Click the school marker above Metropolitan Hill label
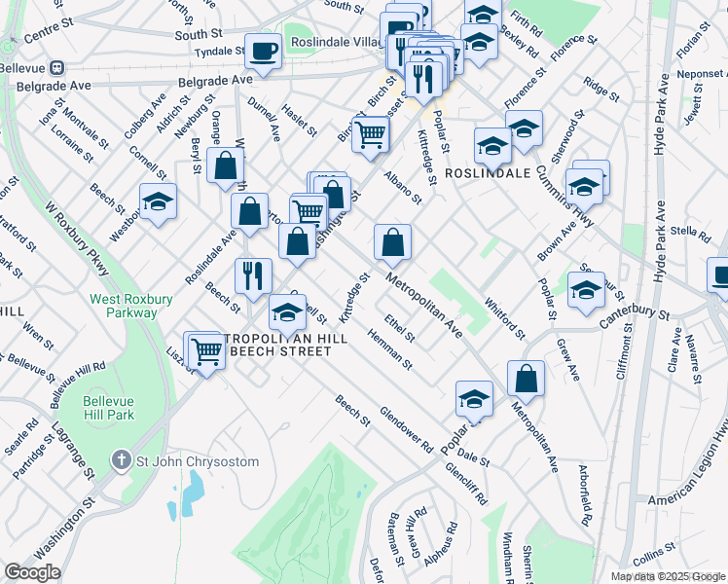 click(x=287, y=315)
